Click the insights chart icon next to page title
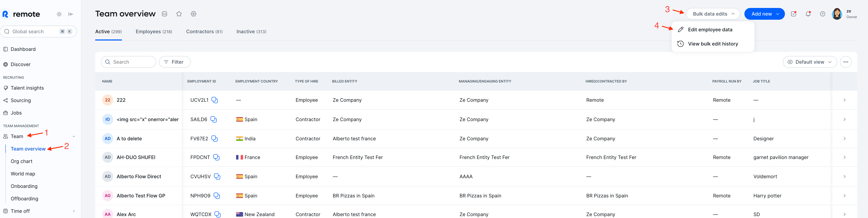 coord(164,14)
